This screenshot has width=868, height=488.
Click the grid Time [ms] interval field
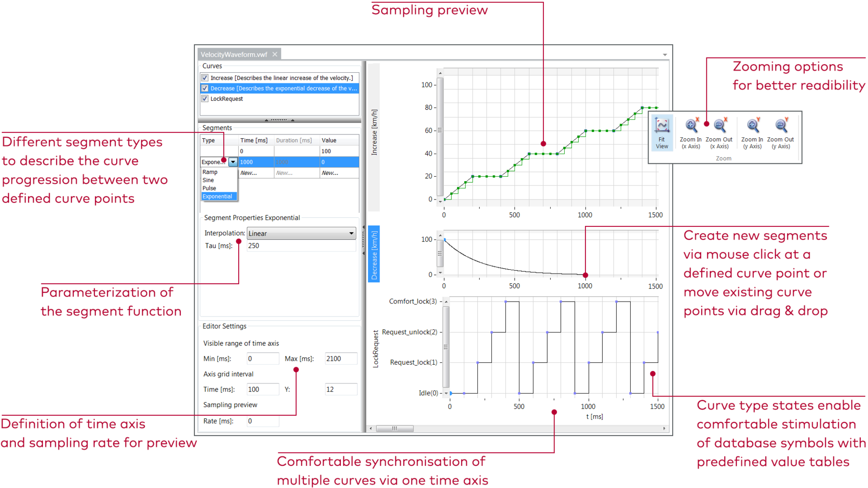tap(262, 389)
